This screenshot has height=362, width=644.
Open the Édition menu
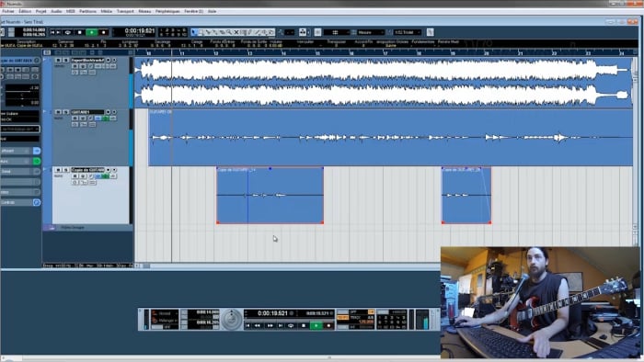click(x=25, y=11)
